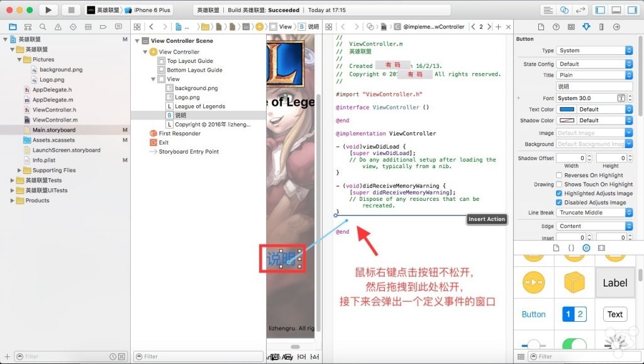Viewport: 644px width, 364px height.
Task: Show the Object library in library pane
Action: click(x=586, y=248)
